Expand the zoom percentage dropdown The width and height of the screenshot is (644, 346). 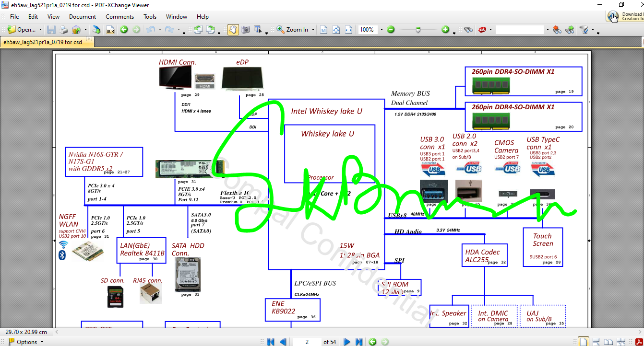pyautogui.click(x=382, y=30)
